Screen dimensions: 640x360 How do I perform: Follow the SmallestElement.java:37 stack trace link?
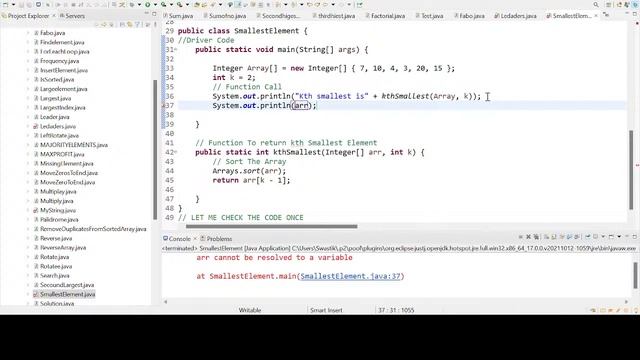pyautogui.click(x=350, y=276)
